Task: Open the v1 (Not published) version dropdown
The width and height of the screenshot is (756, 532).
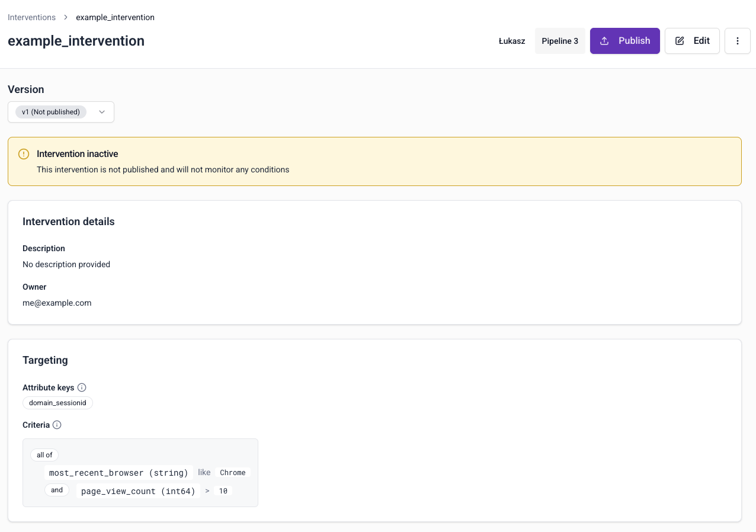Action: point(61,112)
